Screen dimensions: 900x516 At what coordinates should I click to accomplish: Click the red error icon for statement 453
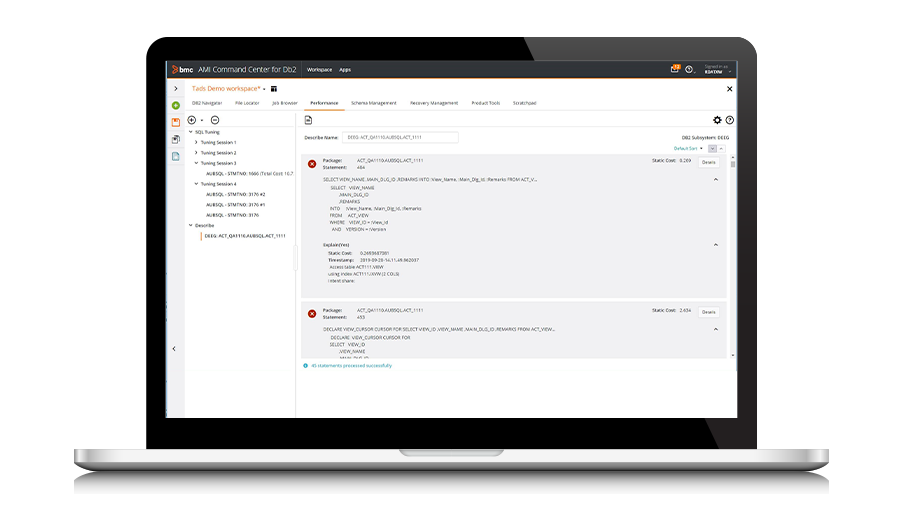[x=312, y=314]
